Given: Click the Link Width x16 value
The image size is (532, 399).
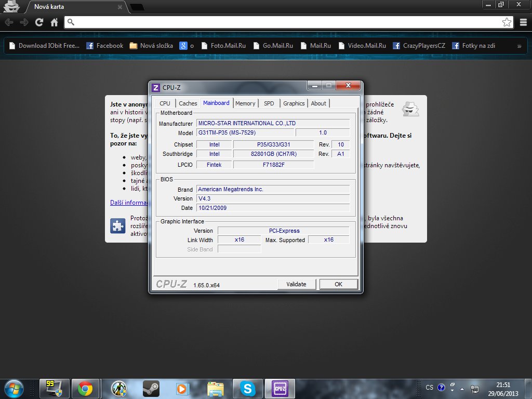Looking at the screenshot, I should pos(239,240).
